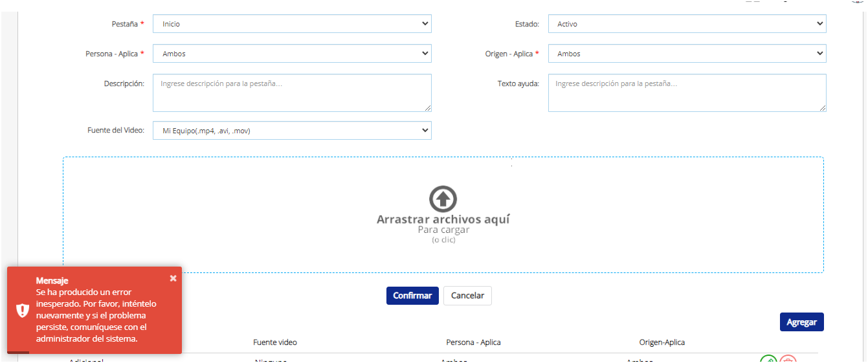This screenshot has width=868, height=363.
Task: Click the shield warning icon in error message
Action: coord(23,311)
